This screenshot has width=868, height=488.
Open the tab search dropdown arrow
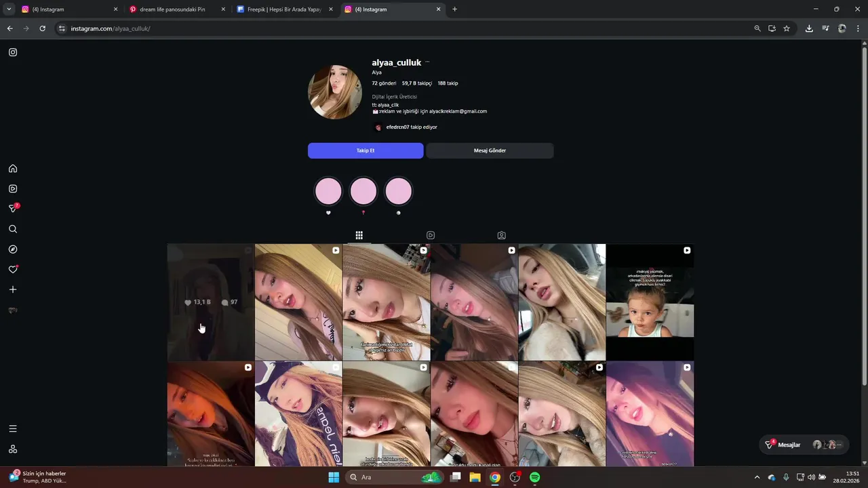point(9,9)
